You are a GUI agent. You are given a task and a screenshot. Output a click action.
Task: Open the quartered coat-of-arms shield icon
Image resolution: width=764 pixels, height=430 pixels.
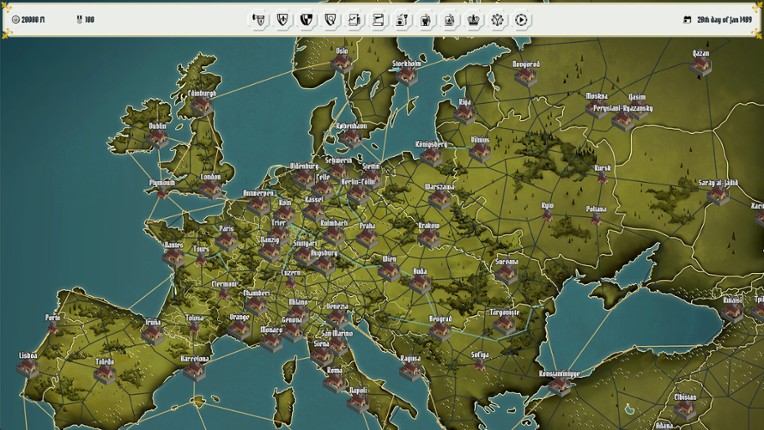point(306,20)
